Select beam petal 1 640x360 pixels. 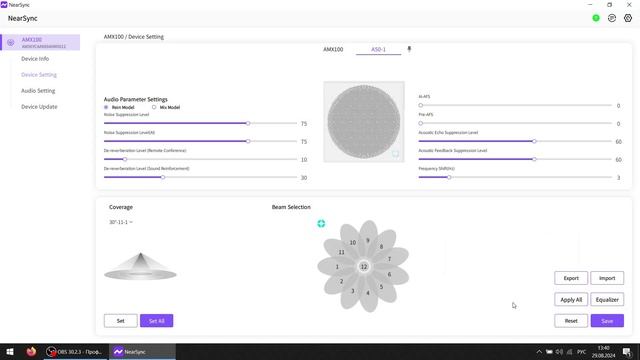coord(337,267)
